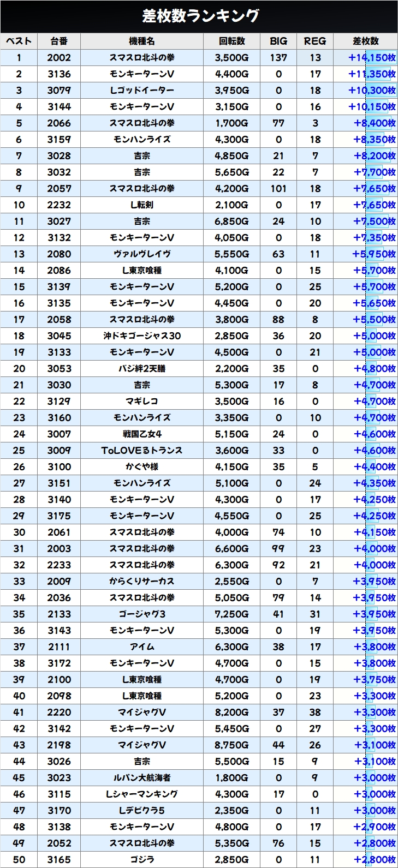
Task: Select the からくりサーカス machine name
Action: 142,582
